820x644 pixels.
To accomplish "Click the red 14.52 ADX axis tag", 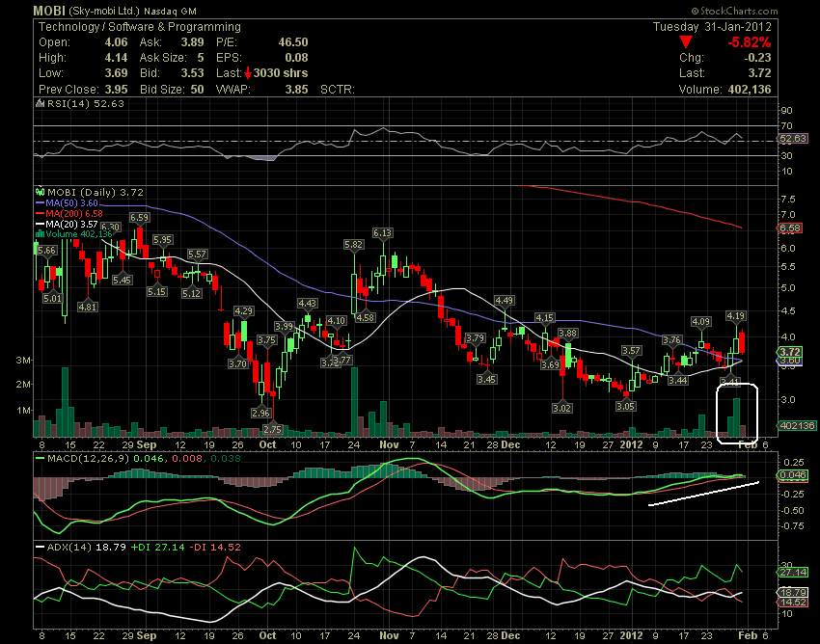I will click(x=793, y=603).
